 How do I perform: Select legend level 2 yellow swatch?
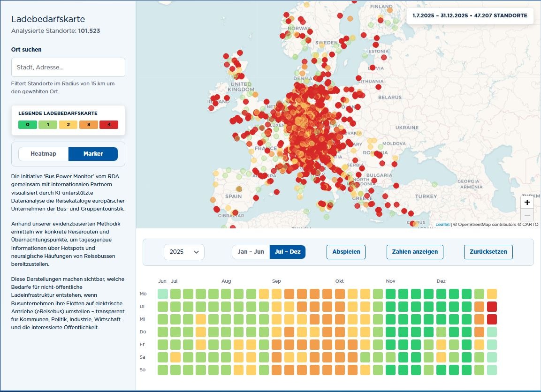pyautogui.click(x=69, y=125)
